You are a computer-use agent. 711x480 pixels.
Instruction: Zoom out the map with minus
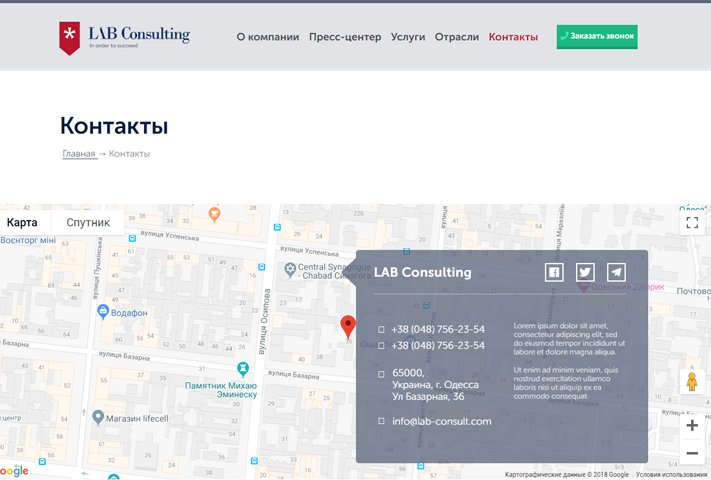(692, 453)
